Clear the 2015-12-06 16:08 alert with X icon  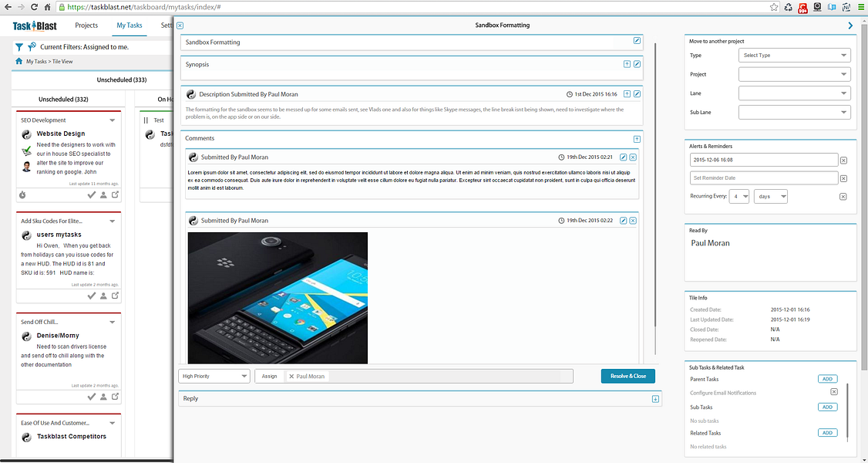click(x=843, y=161)
